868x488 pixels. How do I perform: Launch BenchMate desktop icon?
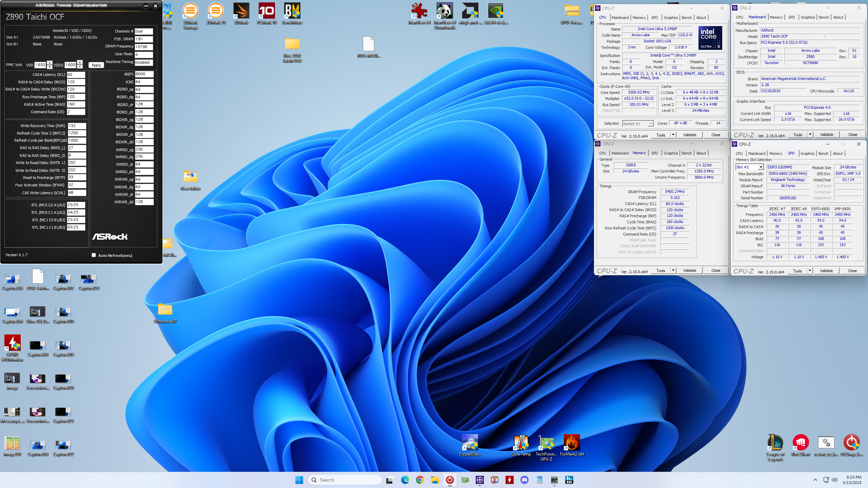click(292, 14)
